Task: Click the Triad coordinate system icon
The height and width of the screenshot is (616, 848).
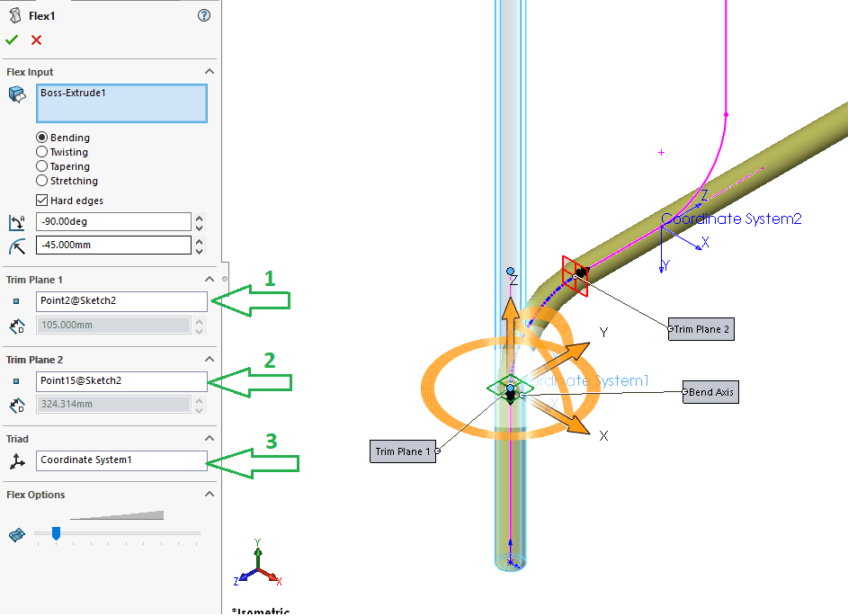Action: click(16, 460)
